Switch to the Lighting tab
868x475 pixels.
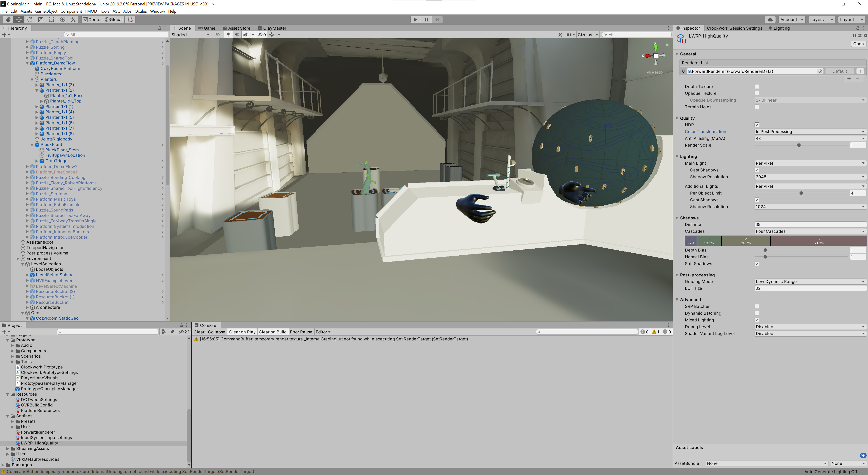(781, 28)
